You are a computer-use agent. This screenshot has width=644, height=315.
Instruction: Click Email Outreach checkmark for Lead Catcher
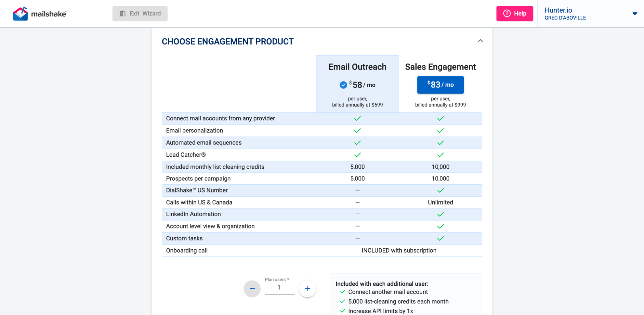357,155
